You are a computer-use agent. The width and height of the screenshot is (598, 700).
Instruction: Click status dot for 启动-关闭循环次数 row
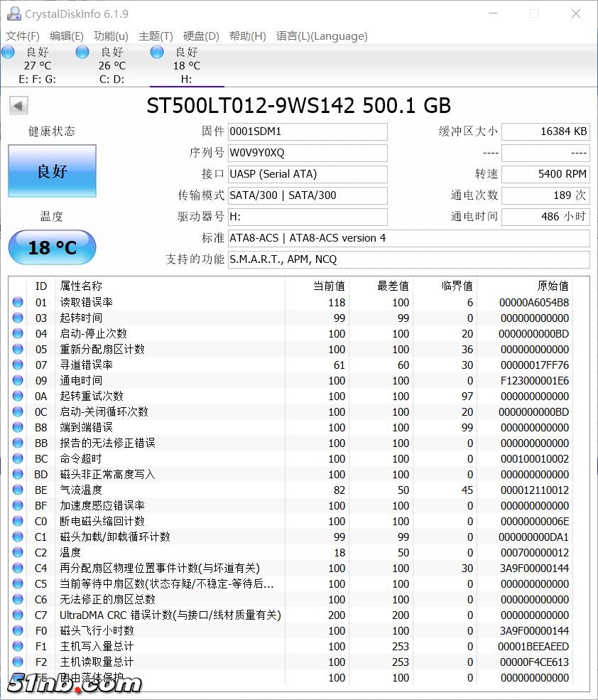[x=18, y=411]
